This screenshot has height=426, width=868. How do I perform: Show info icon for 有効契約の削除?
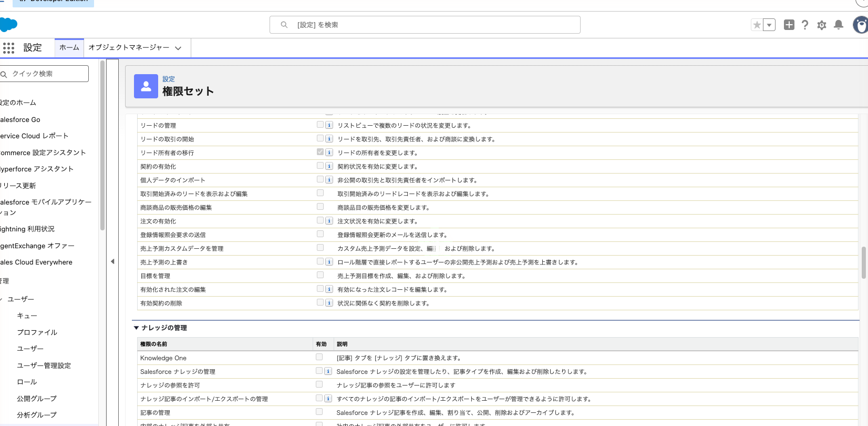[329, 303]
